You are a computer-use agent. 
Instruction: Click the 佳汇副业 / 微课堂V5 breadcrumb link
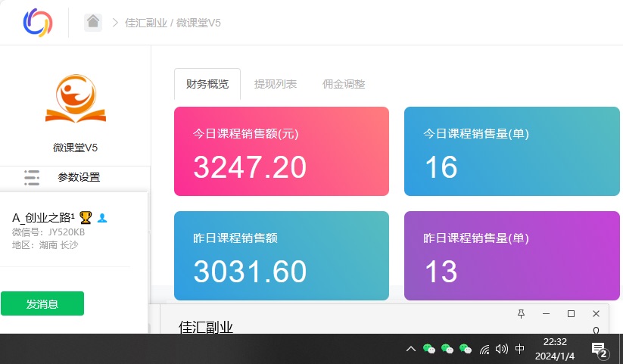pos(173,23)
